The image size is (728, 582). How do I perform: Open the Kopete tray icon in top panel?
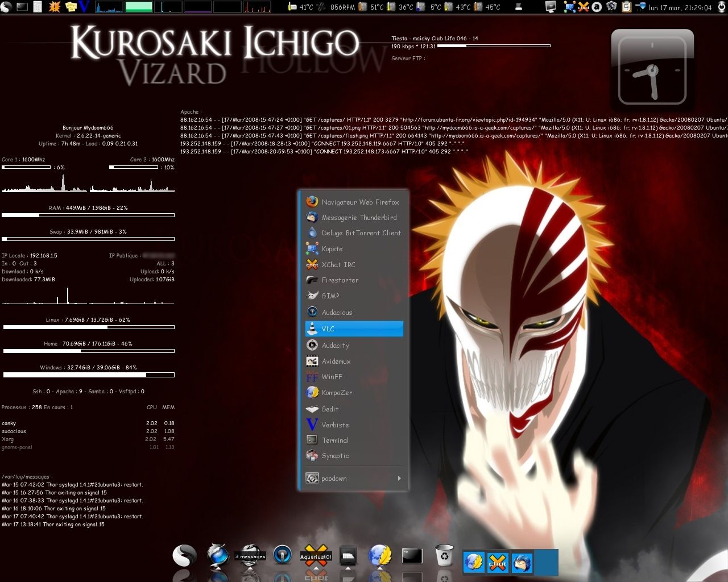pyautogui.click(x=569, y=7)
